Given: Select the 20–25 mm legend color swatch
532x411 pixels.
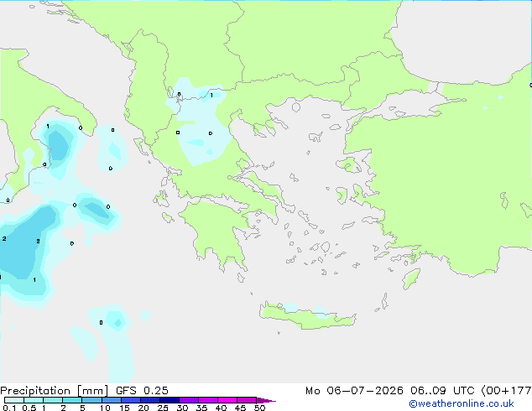Looking at the screenshot, I should click(150, 400).
